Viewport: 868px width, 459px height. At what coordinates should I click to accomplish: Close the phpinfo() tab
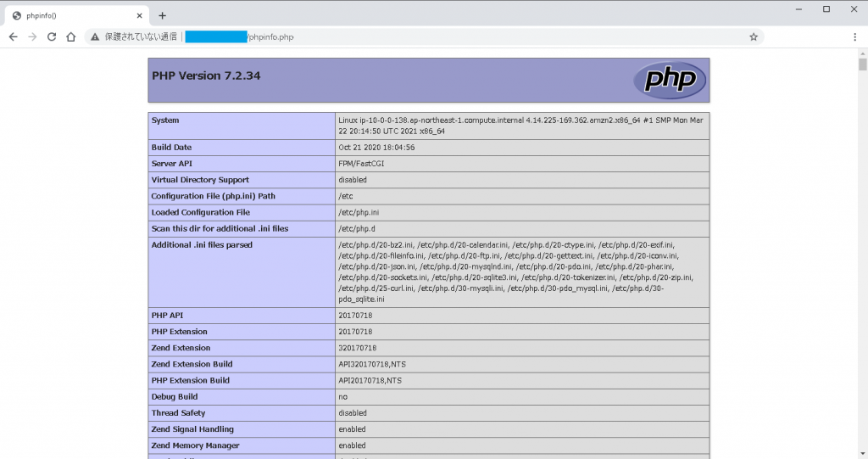click(x=140, y=15)
